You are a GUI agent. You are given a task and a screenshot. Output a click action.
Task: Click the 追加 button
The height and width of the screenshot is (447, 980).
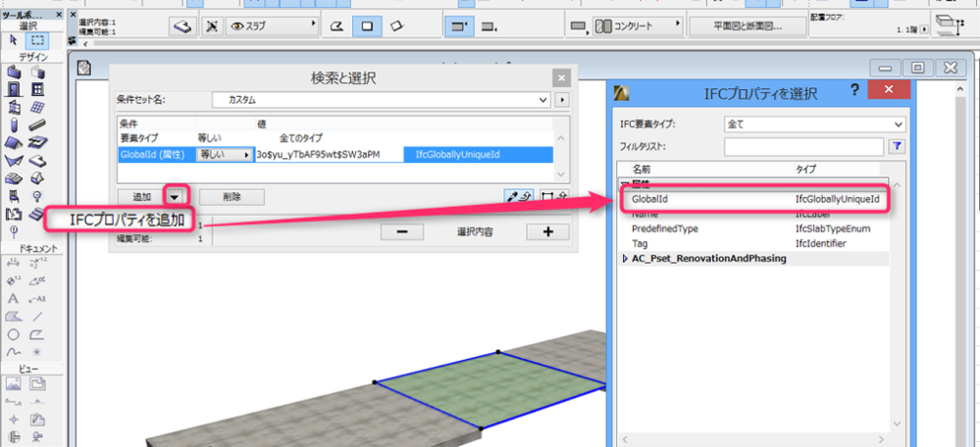tap(141, 197)
